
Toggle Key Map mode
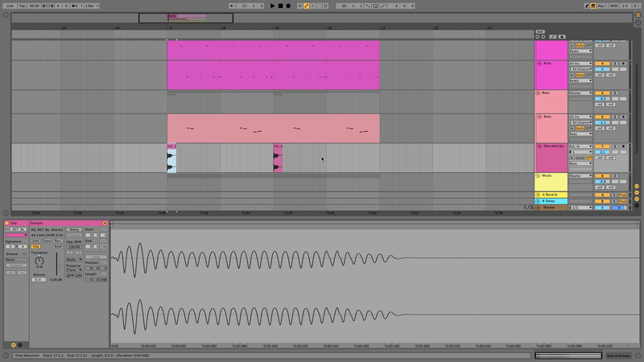click(601, 6)
